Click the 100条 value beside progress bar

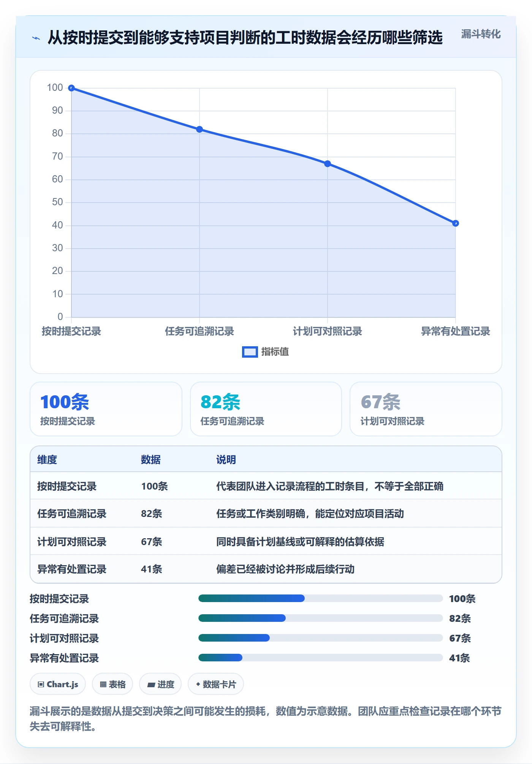pos(462,599)
